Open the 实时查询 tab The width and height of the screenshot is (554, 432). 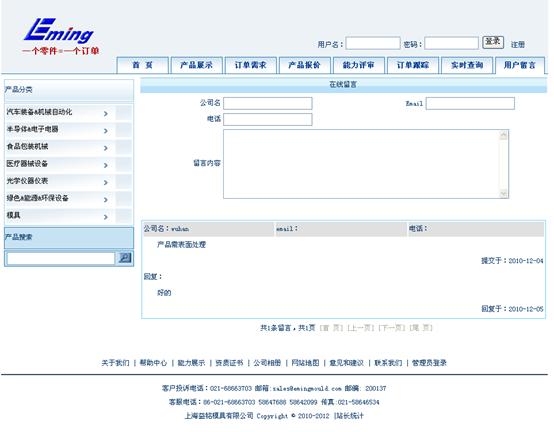[467, 65]
